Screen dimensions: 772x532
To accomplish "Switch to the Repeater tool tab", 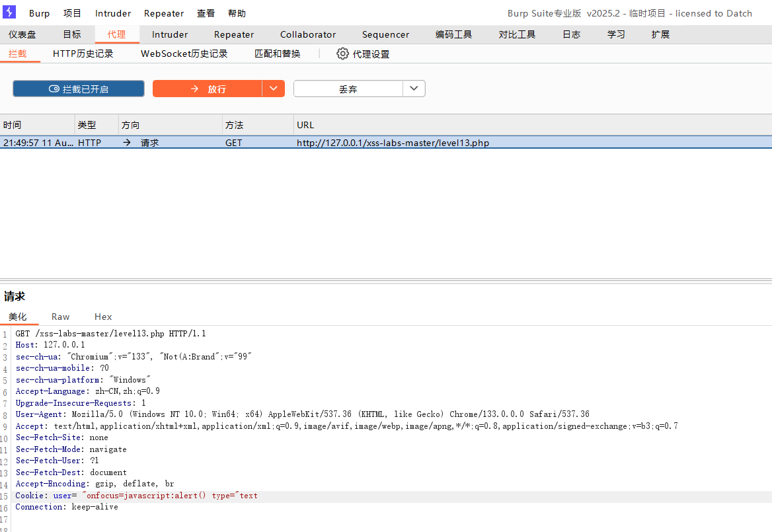I will click(234, 34).
